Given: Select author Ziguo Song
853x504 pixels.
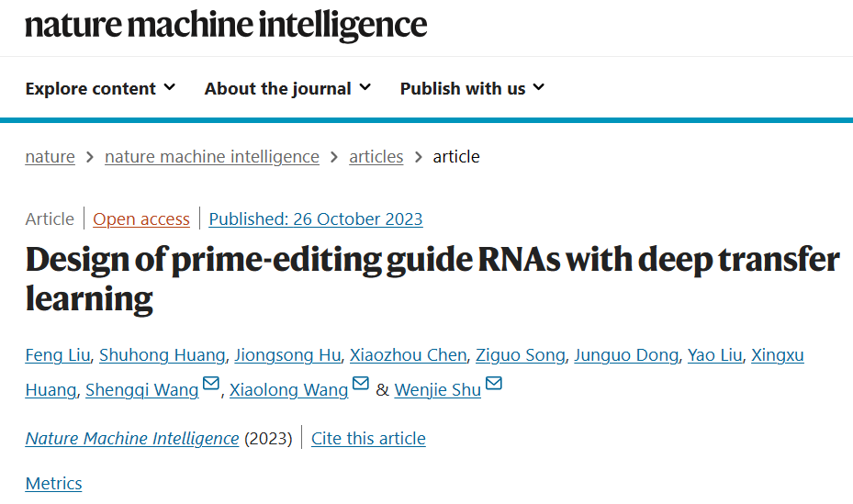Looking at the screenshot, I should click(x=520, y=355).
